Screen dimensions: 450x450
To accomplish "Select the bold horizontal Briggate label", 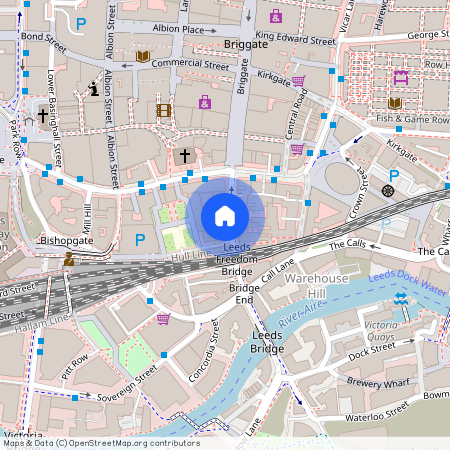I will point(246,44).
